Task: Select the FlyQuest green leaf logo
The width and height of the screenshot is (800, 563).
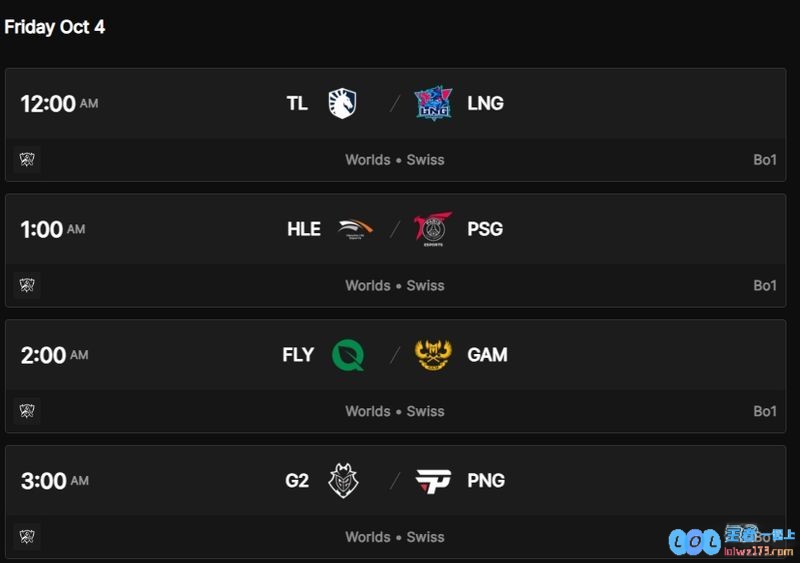Action: pos(348,355)
